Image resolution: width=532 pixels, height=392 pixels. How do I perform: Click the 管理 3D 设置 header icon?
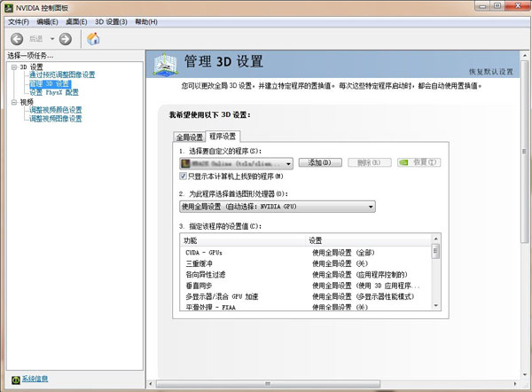tap(165, 64)
